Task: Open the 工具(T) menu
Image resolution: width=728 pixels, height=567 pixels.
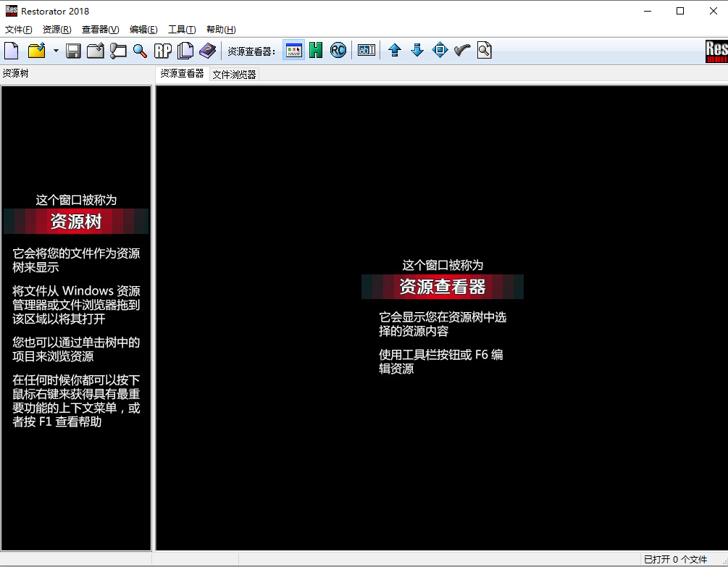Action: [182, 30]
